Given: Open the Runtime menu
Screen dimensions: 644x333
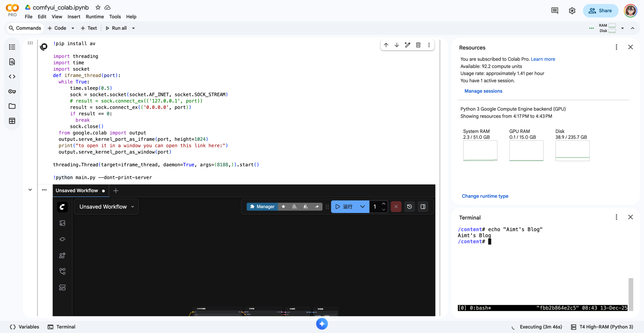Looking at the screenshot, I should click(x=95, y=17).
